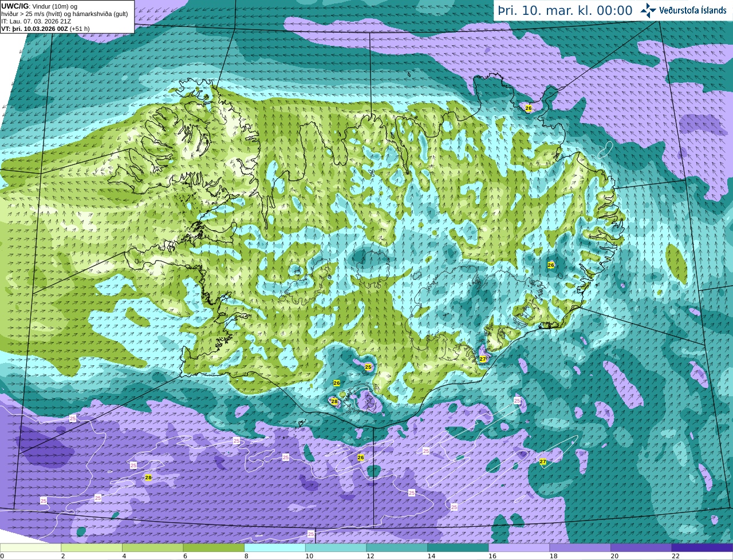The width and height of the screenshot is (733, 560).
Task: Click the dark teal 14–16 legend swatch
Action: [x=458, y=548]
